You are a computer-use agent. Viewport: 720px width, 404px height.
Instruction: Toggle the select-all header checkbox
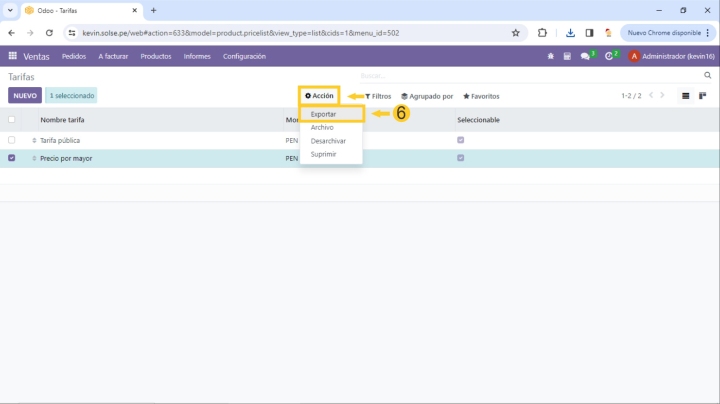point(12,119)
